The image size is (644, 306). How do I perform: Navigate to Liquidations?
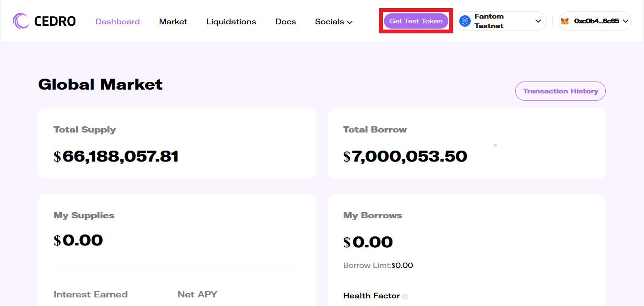point(231,22)
